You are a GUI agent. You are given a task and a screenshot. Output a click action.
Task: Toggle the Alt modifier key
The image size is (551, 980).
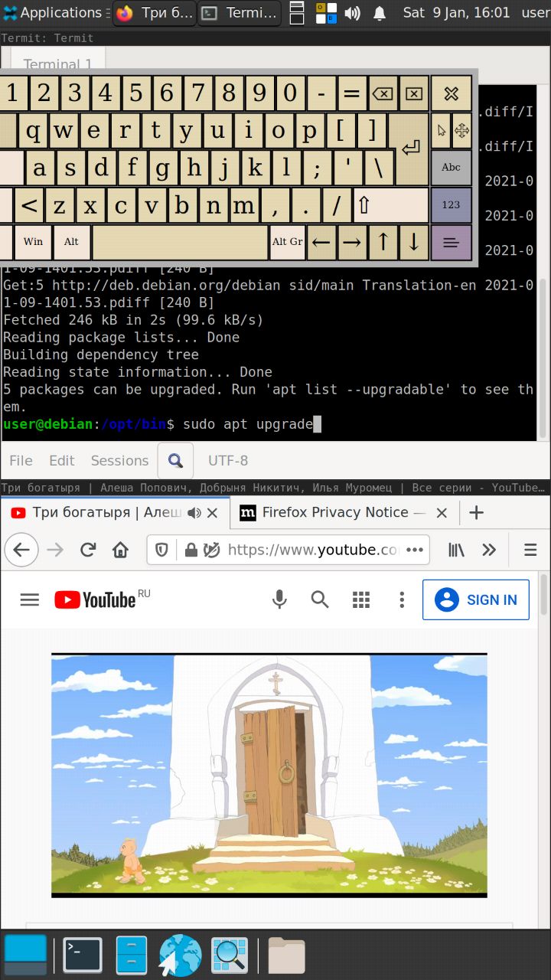pos(71,242)
